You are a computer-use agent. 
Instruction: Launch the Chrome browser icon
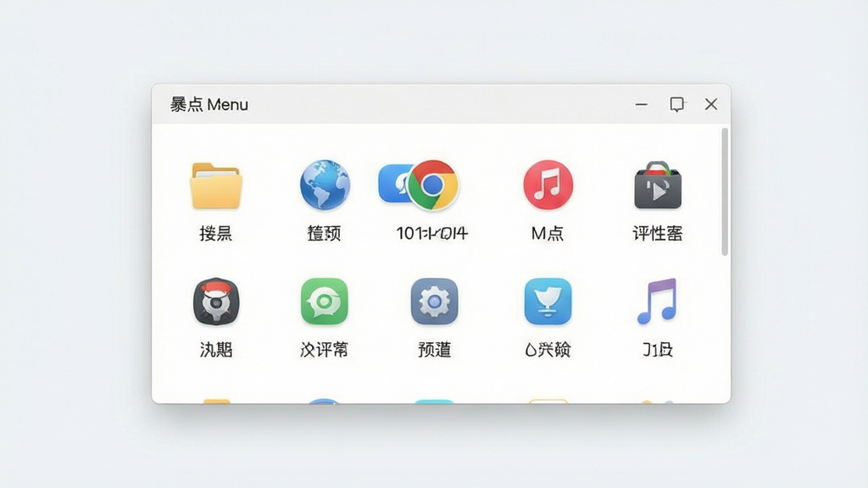[433, 185]
